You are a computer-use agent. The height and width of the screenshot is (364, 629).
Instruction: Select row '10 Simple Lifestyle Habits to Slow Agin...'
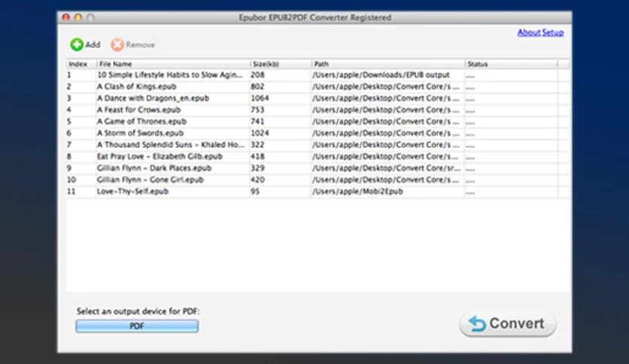tap(170, 75)
